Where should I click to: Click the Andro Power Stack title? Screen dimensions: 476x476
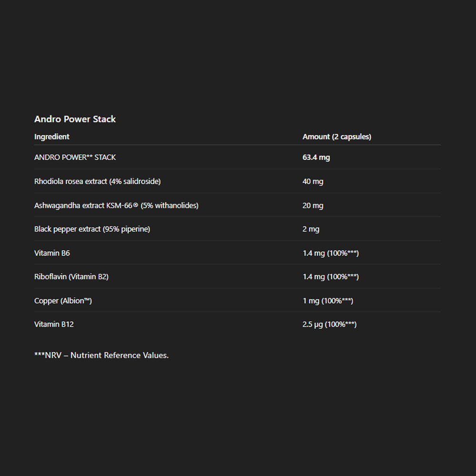75,119
